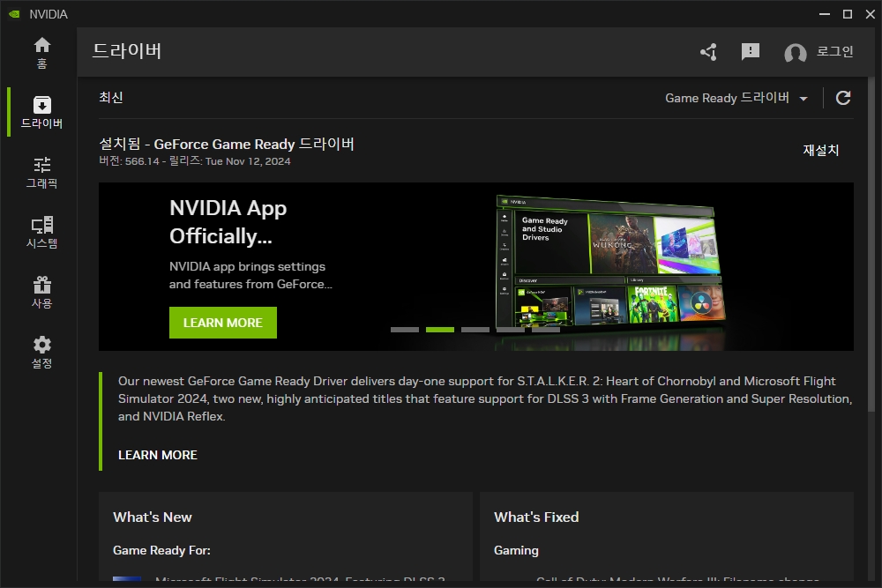Click the 로그인 login text
The image size is (882, 588).
[x=834, y=51]
